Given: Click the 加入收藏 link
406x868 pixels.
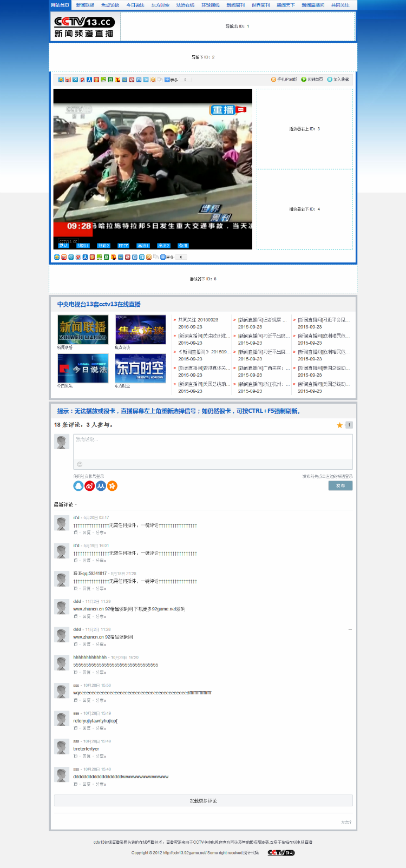Looking at the screenshot, I should pyautogui.click(x=338, y=80).
